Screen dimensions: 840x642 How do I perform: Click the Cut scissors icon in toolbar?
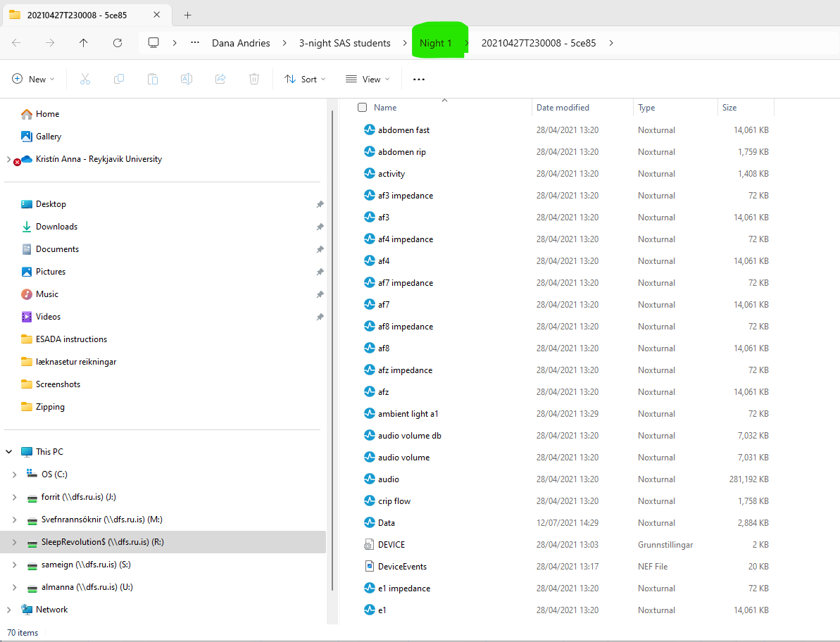85,80
